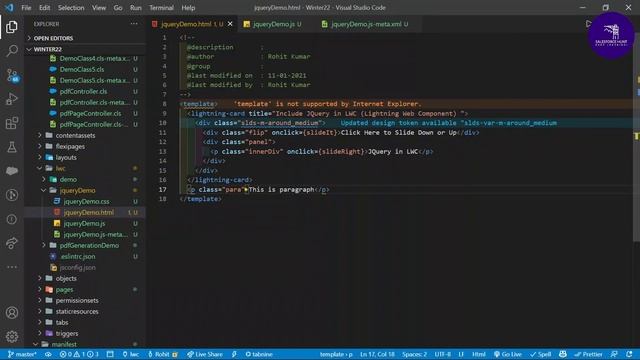Screen dimensions: 640x360
Task: Open the Manage gear menu
Action: (12, 336)
